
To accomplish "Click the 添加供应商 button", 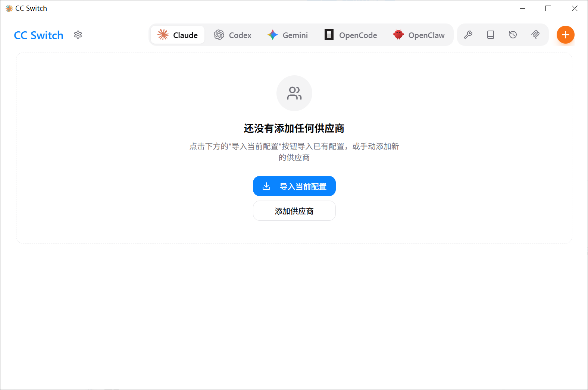I will [294, 211].
